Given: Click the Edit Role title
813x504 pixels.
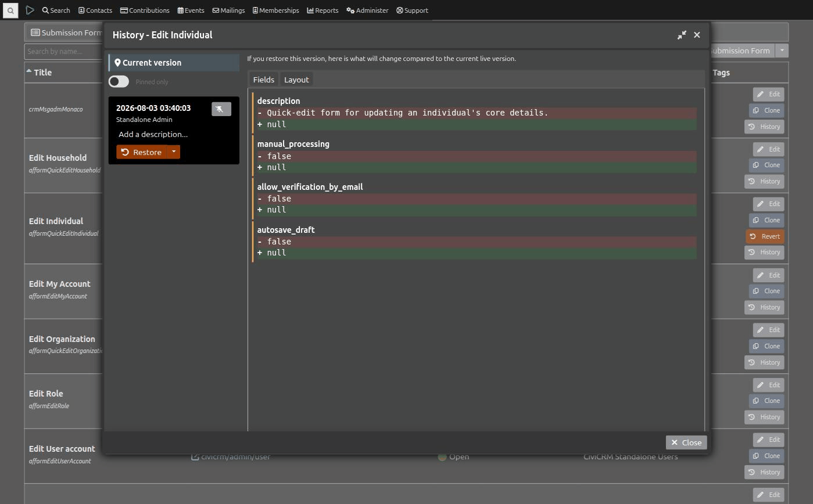Looking at the screenshot, I should pyautogui.click(x=46, y=394).
